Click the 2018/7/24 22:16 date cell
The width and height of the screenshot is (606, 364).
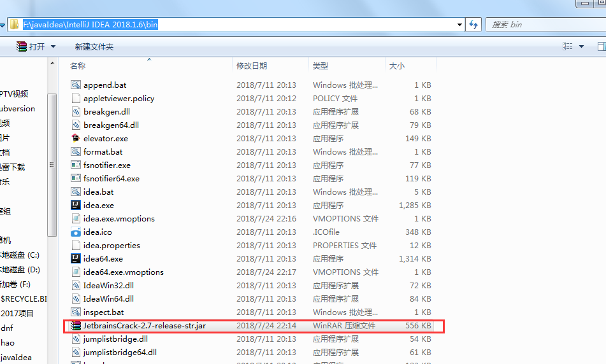(x=266, y=219)
